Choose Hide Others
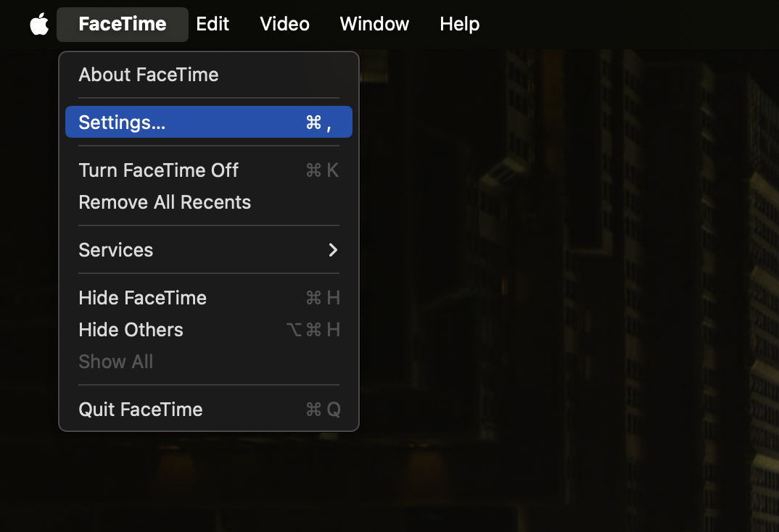 click(x=131, y=330)
